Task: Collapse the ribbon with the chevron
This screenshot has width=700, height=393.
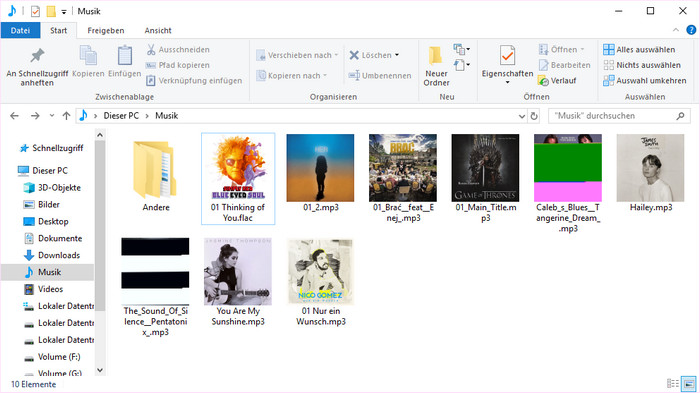Action: pyautogui.click(x=675, y=30)
